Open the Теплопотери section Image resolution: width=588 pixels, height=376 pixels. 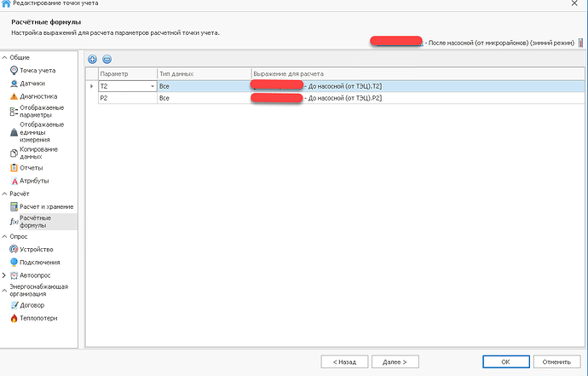pyautogui.click(x=37, y=318)
